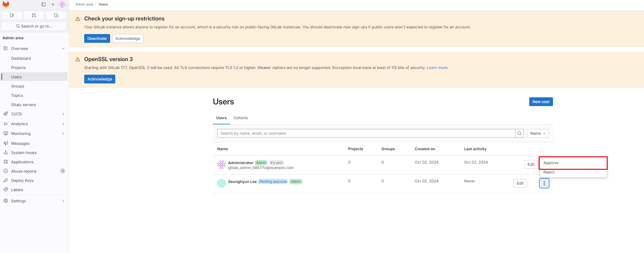
Task: Toggle Seunghyun Lee's three-dot actions menu
Action: [x=544, y=183]
